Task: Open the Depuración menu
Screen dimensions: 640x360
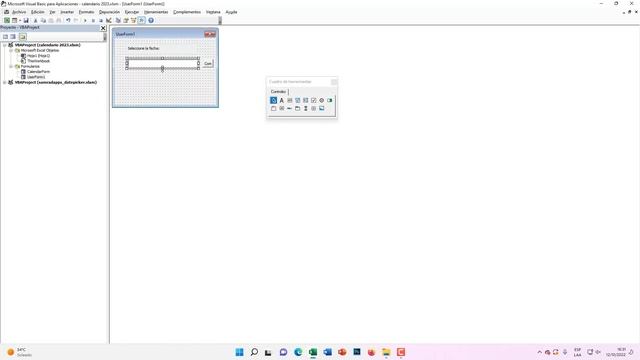Action: click(109, 12)
